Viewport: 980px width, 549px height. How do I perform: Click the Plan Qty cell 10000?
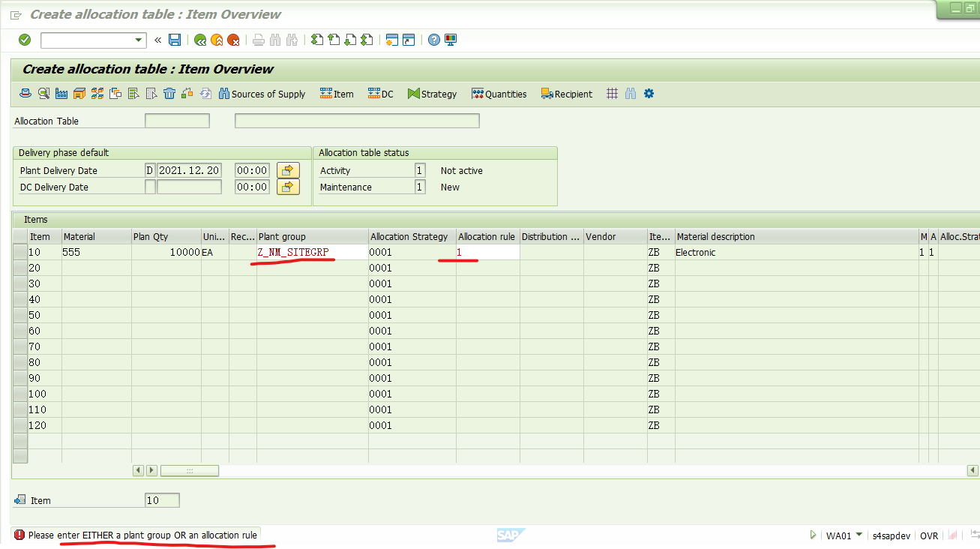point(166,252)
